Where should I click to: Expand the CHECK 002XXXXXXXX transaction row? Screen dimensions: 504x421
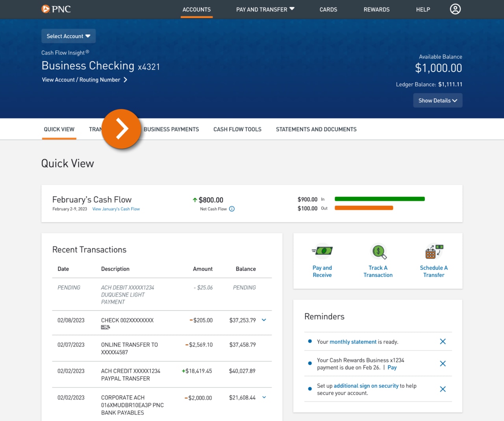tap(263, 320)
